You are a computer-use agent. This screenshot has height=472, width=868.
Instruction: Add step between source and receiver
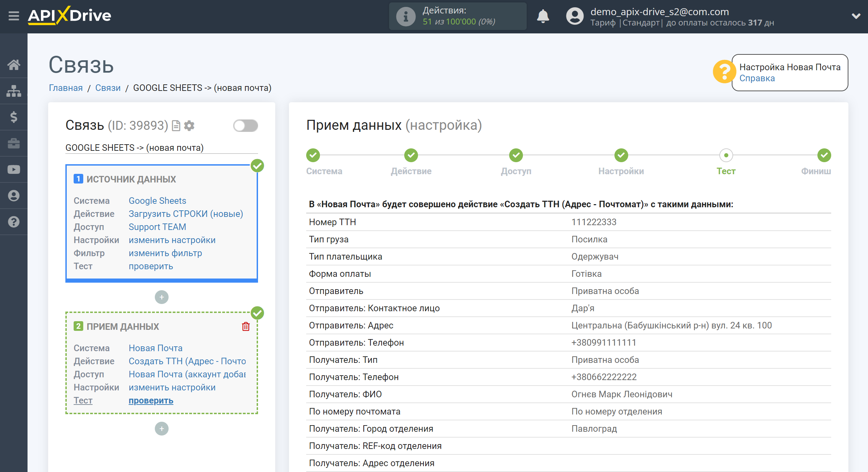click(161, 297)
